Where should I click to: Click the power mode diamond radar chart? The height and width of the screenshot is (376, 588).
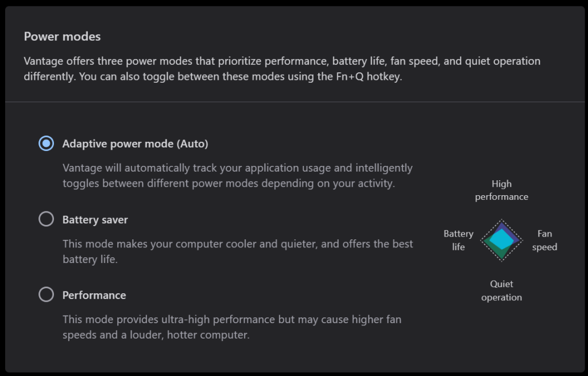coord(501,241)
